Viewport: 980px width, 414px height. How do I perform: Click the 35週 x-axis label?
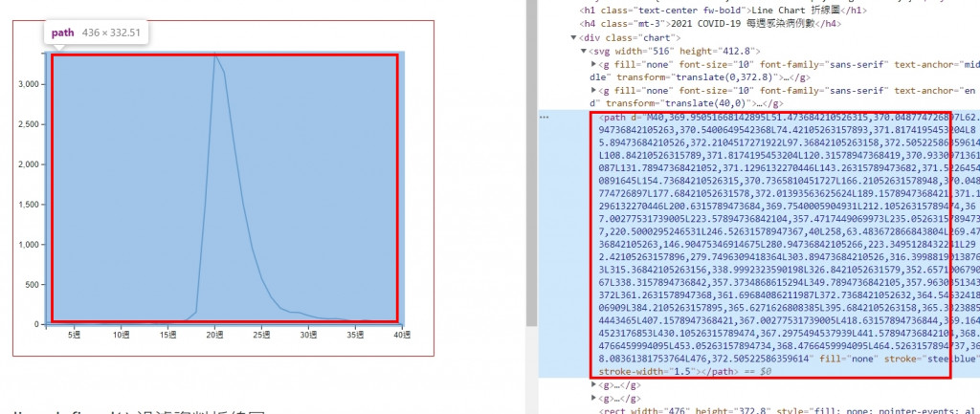click(356, 336)
